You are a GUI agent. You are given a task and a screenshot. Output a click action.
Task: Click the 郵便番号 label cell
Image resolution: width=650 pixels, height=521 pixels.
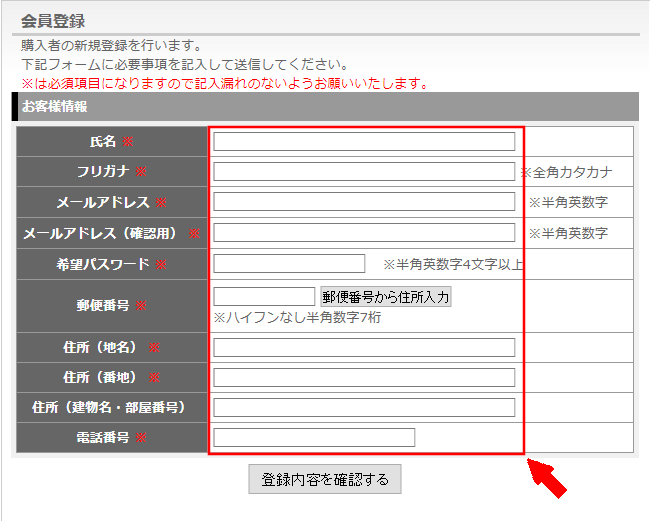pos(112,306)
